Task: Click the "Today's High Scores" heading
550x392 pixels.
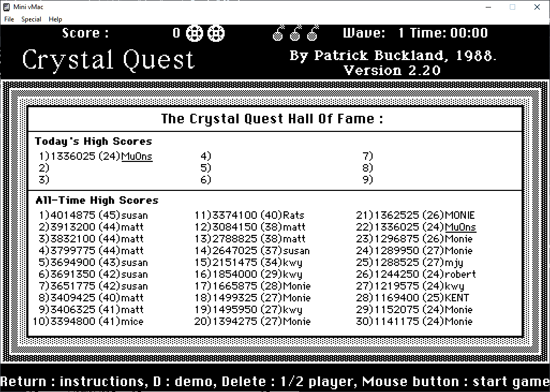Action: [93, 142]
